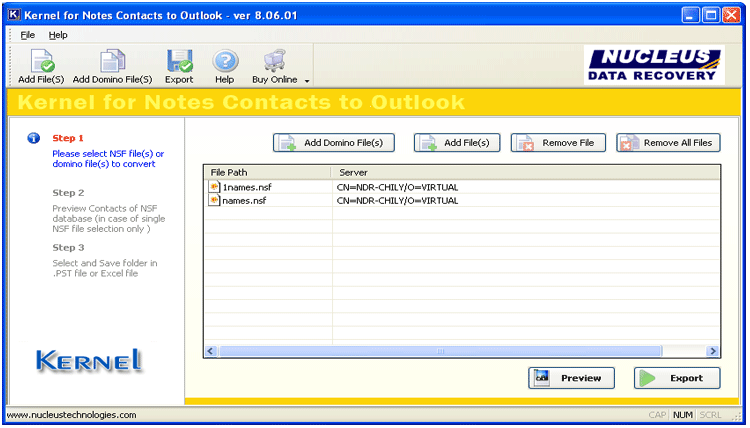Image resolution: width=750 pixels, height=428 pixels.
Task: Click the Add File(S) toolbar icon
Action: [42, 61]
